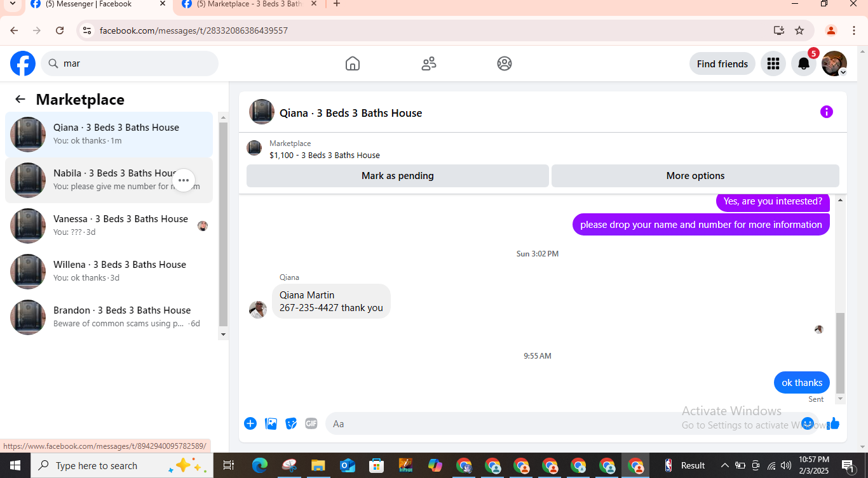868x478 pixels.
Task: Go back from Marketplace chats list
Action: point(20,99)
